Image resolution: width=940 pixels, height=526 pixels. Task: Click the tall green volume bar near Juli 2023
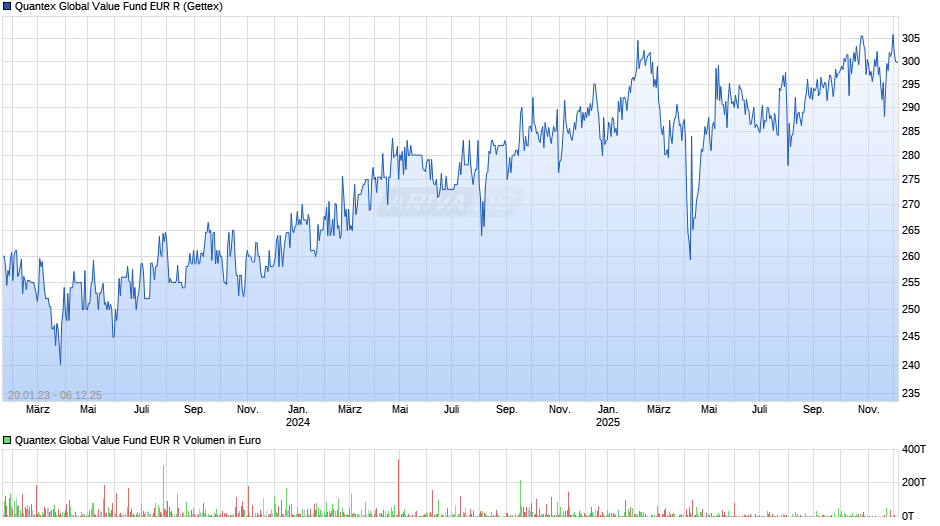click(x=164, y=490)
